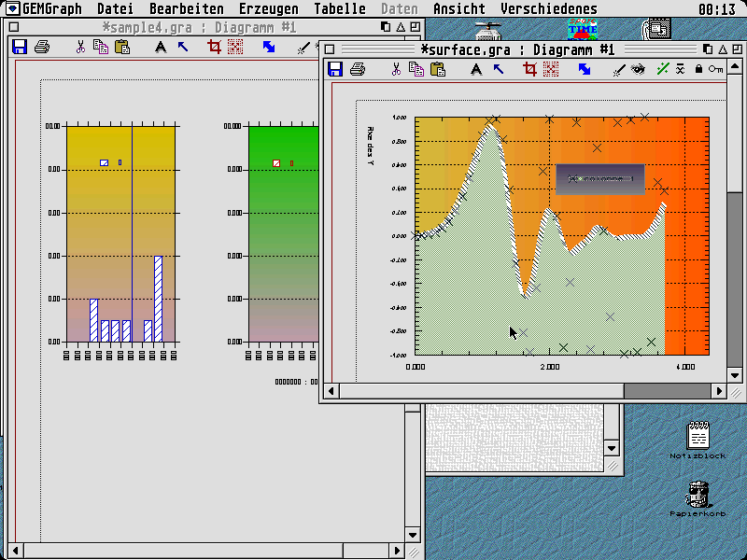Click the Notizblock desktop icon
747x560 pixels.
tap(698, 435)
